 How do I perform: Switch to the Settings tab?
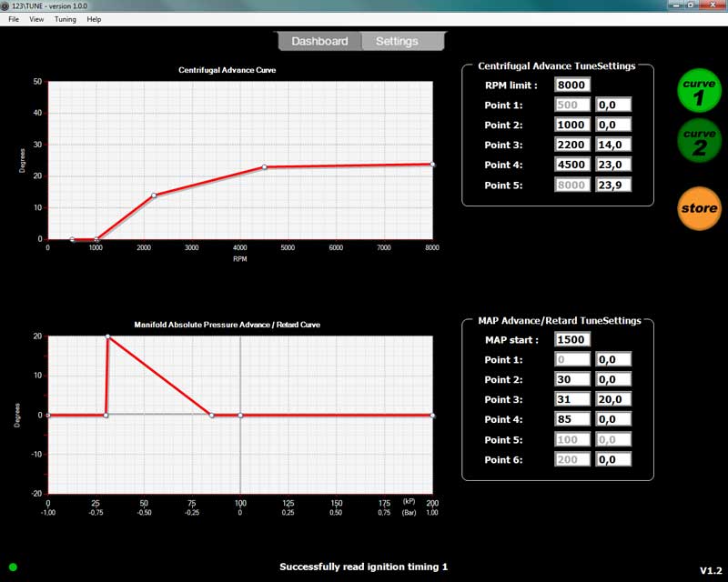[x=398, y=42]
